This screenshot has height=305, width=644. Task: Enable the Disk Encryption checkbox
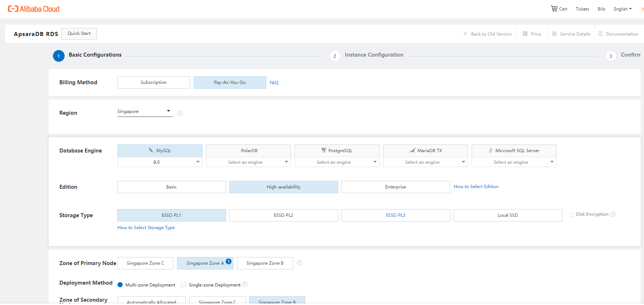pos(573,215)
